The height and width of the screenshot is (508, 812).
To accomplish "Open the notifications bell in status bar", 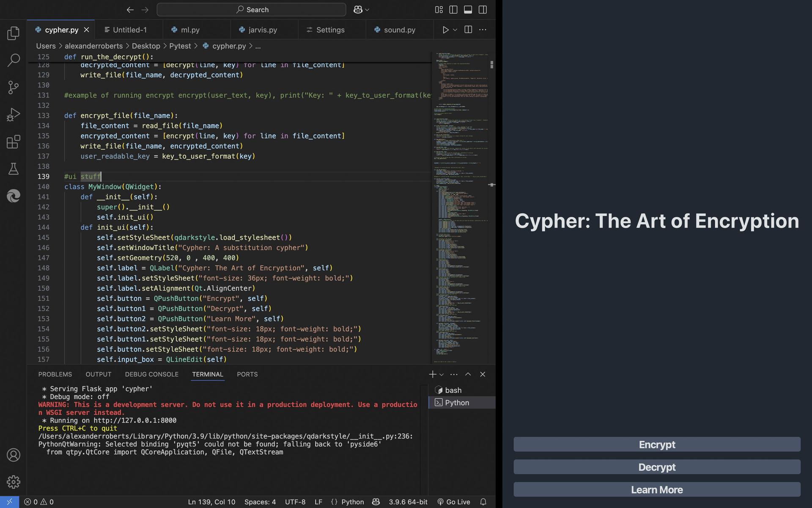I will pyautogui.click(x=483, y=502).
